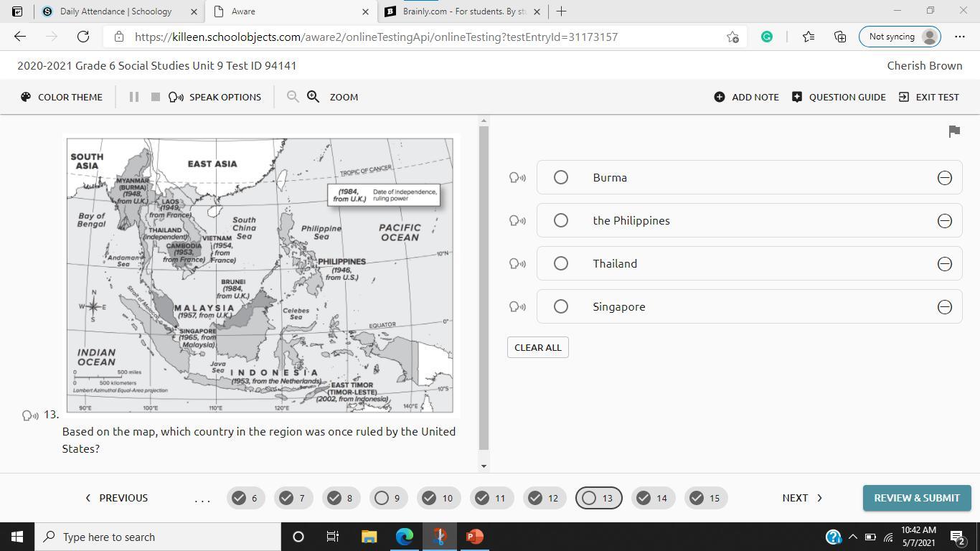Clear all selected answers
The height and width of the screenshot is (551, 980).
pyautogui.click(x=538, y=347)
